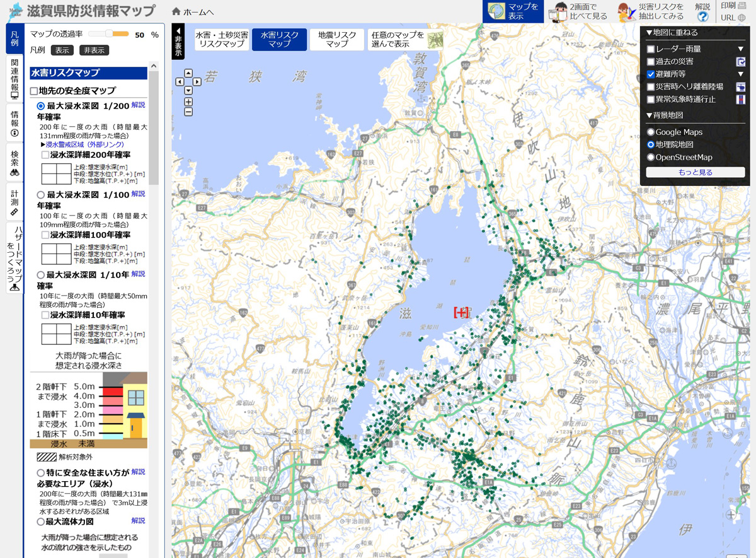
Task: Expand the 避難所等 dropdown arrow
Action: 741,74
